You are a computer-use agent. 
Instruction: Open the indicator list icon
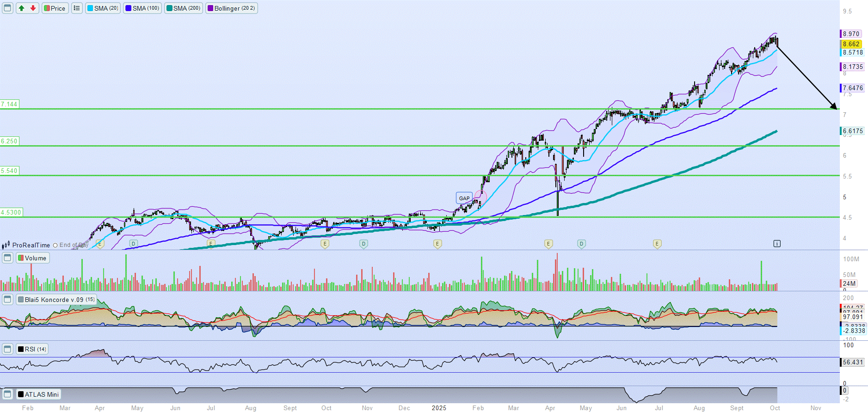[77, 8]
